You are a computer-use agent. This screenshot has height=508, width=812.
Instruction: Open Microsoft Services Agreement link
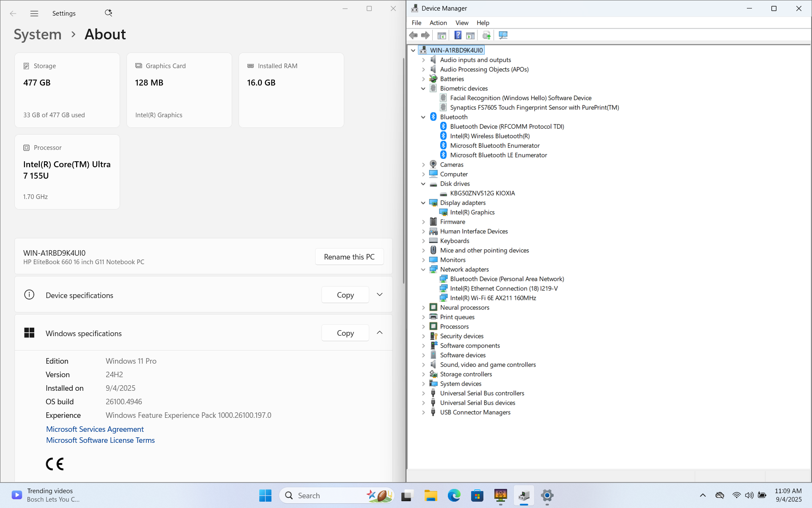tap(95, 429)
